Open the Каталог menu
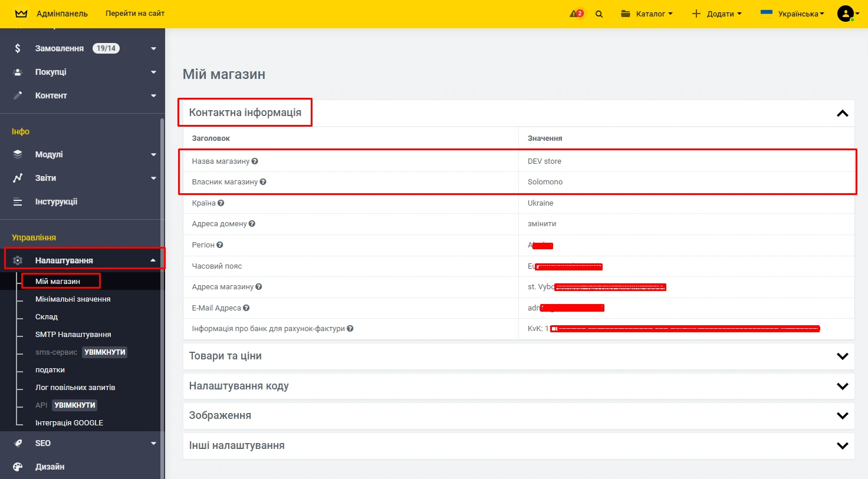This screenshot has height=479, width=868. [x=647, y=14]
